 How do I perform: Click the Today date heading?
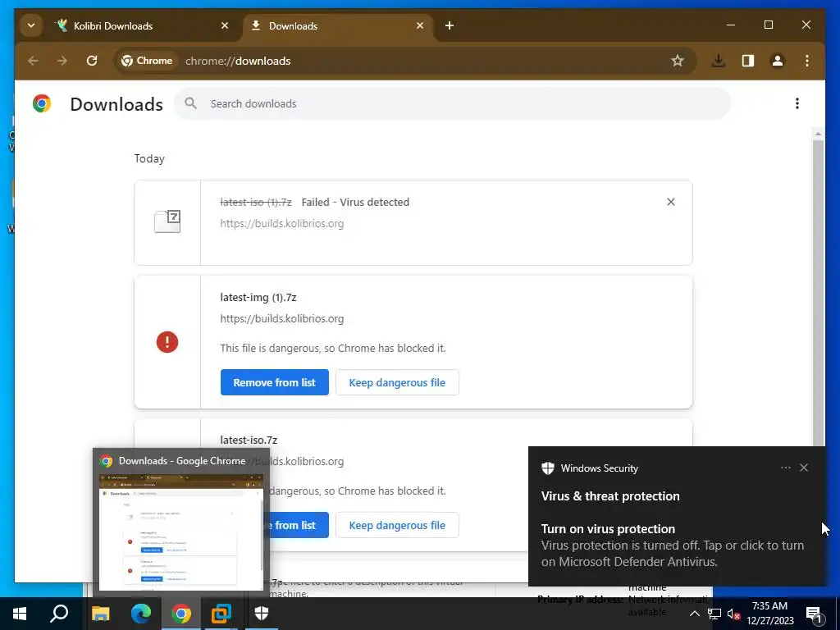tap(149, 158)
